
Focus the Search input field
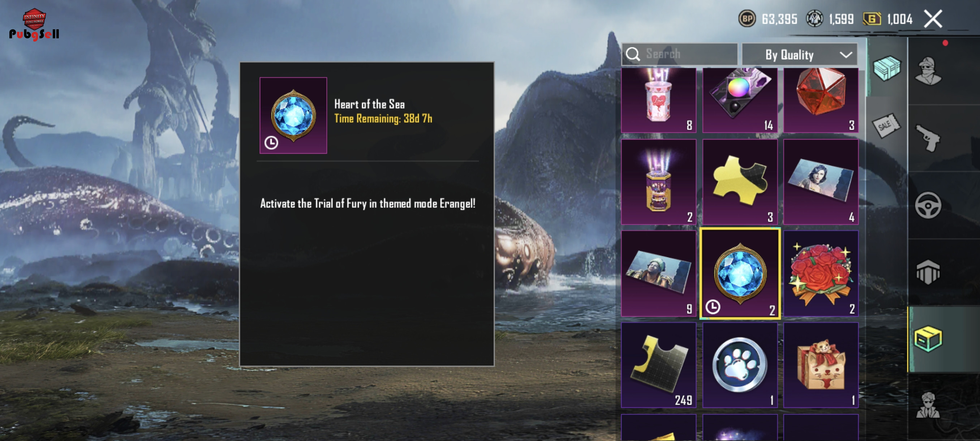pos(679,55)
